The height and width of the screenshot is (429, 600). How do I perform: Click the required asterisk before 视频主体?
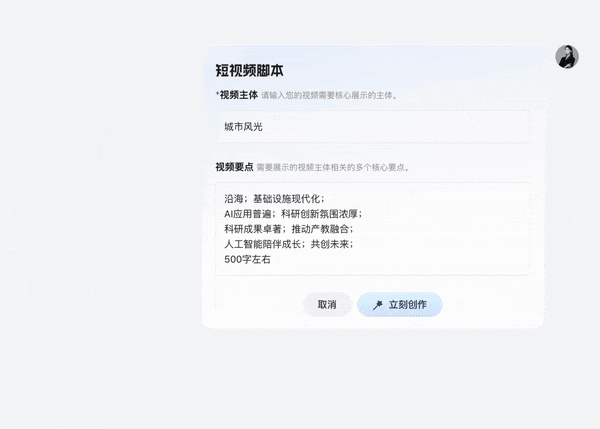tap(217, 94)
